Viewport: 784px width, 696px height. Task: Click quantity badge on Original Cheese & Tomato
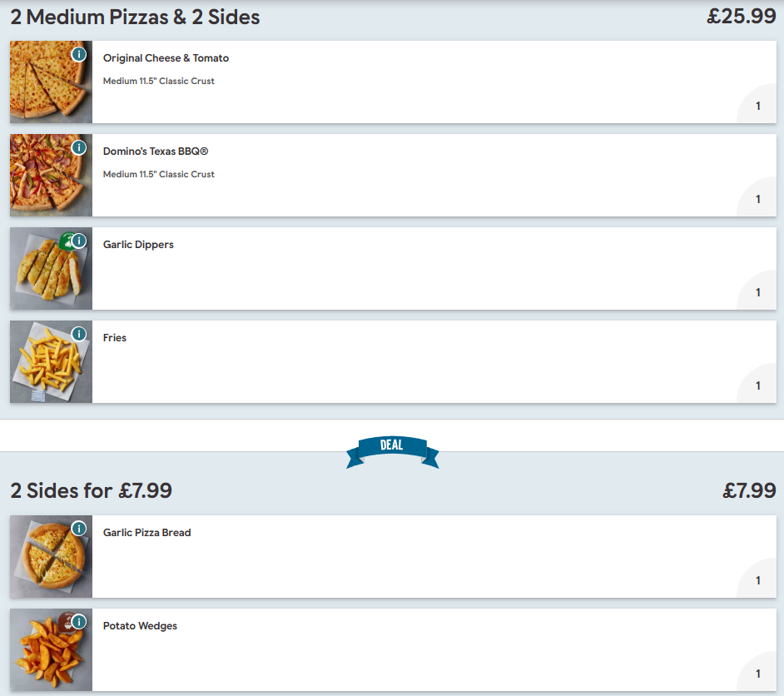coord(758,106)
